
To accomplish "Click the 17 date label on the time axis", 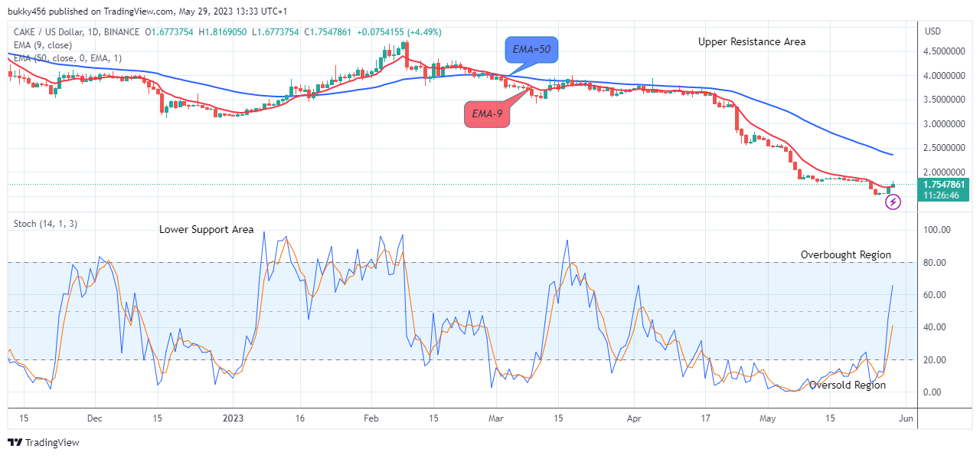I will point(706,418).
